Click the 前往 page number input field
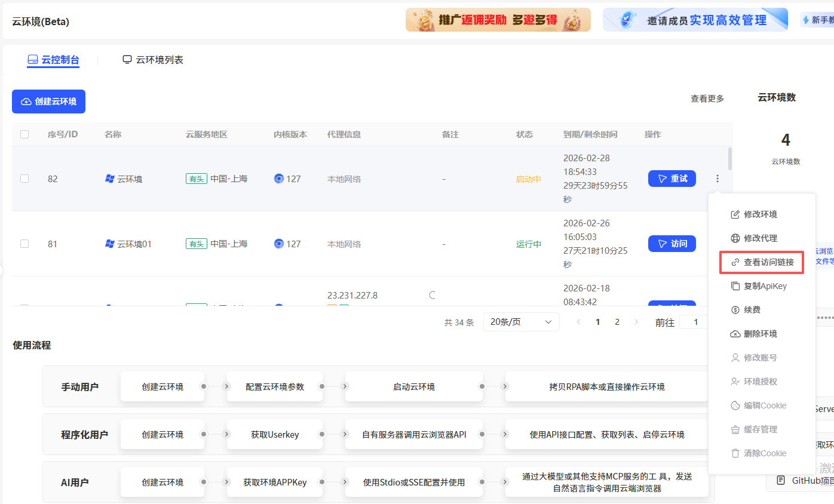Viewport: 834px width, 504px height. click(x=695, y=322)
